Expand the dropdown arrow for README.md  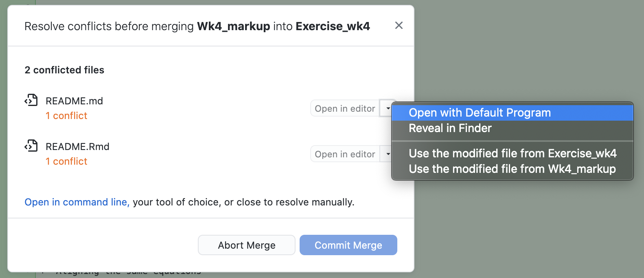(388, 108)
